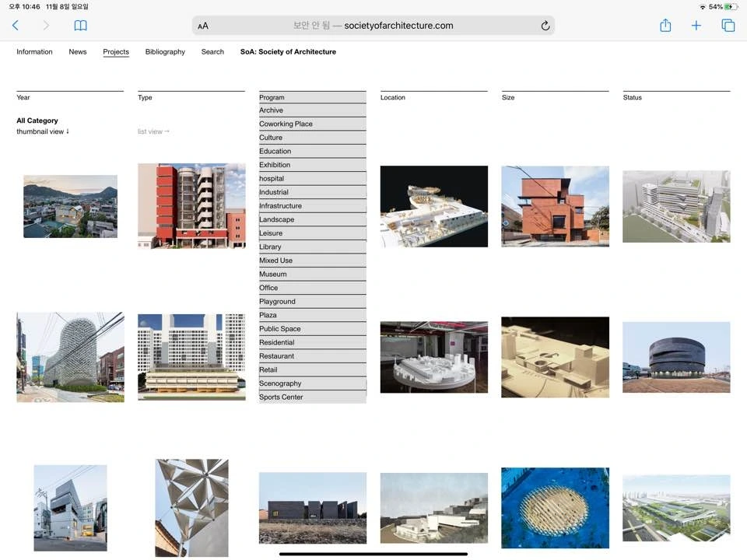Show all open tabs with the tab overview icon
The height and width of the screenshot is (560, 747).
click(728, 25)
